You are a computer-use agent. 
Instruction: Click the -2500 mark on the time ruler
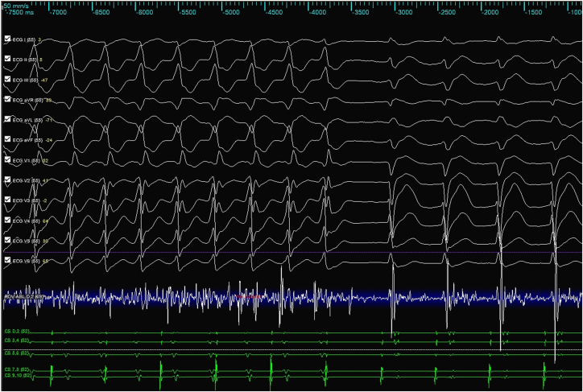(447, 12)
